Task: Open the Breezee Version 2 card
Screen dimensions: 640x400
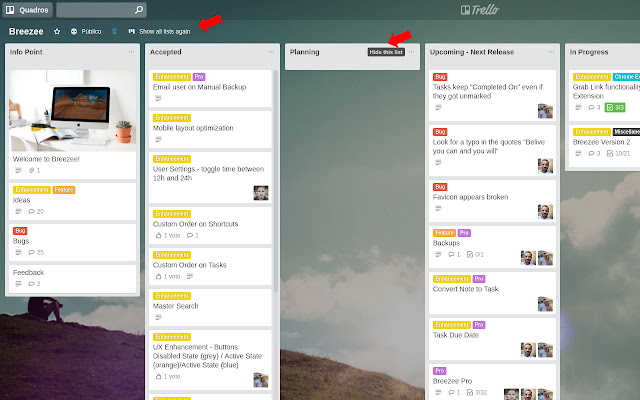Action: coord(604,146)
